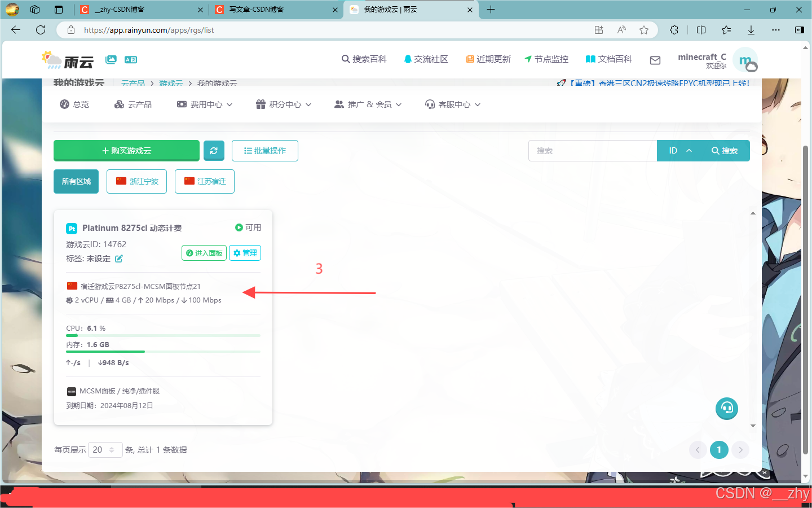Click the CPU usage progress bar
Screen dimensions: 812x508
(x=163, y=335)
